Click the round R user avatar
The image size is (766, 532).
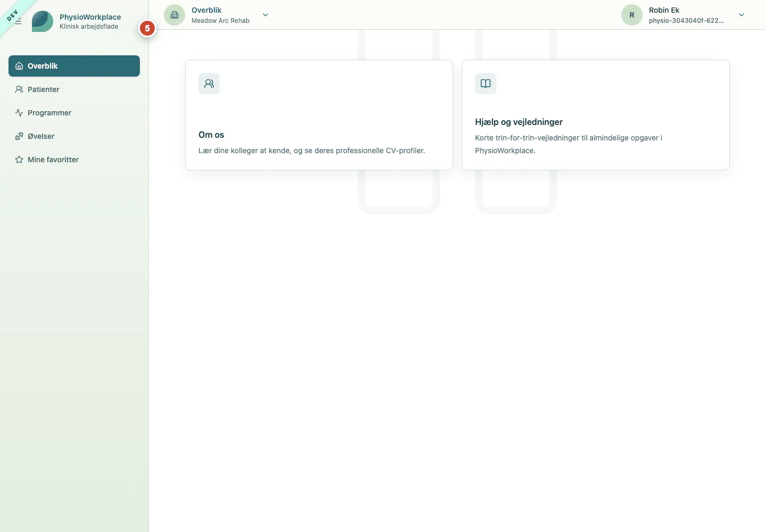[x=632, y=15]
